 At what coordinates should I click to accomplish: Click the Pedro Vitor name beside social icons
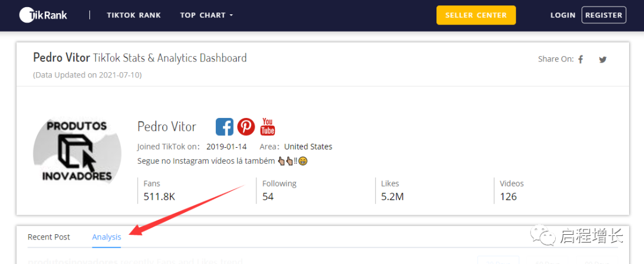pos(167,126)
